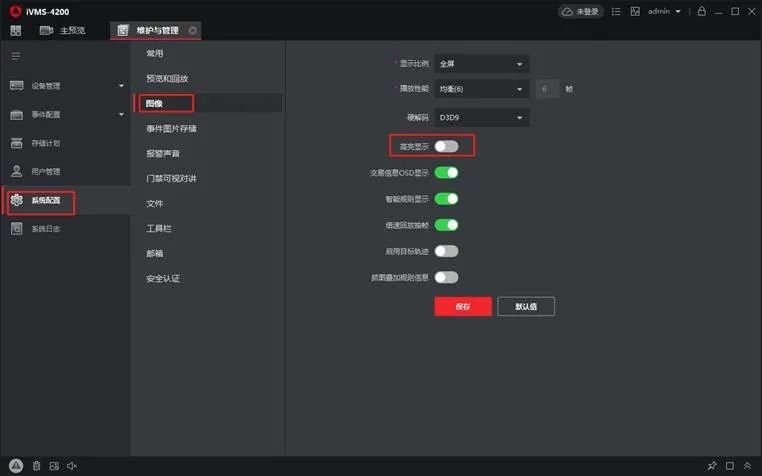Image resolution: width=762 pixels, height=476 pixels.
Task: Click the red 保存 button
Action: click(x=462, y=306)
